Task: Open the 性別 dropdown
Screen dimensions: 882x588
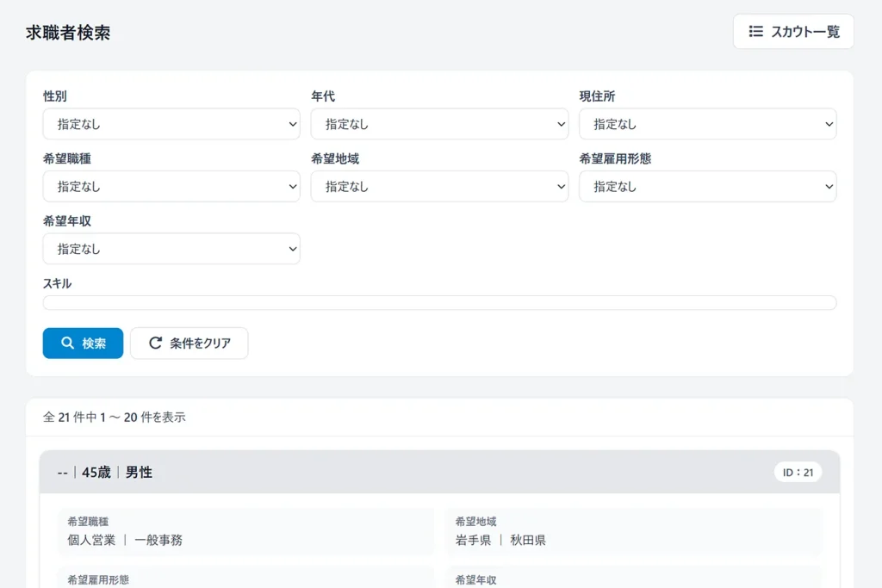Action: (171, 124)
